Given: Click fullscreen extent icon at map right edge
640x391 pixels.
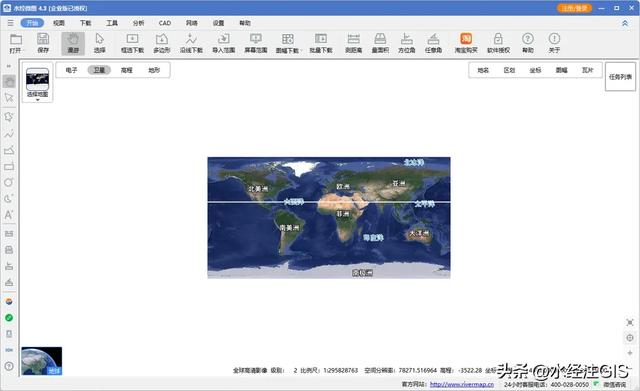Looking at the screenshot, I should pyautogui.click(x=630, y=322).
